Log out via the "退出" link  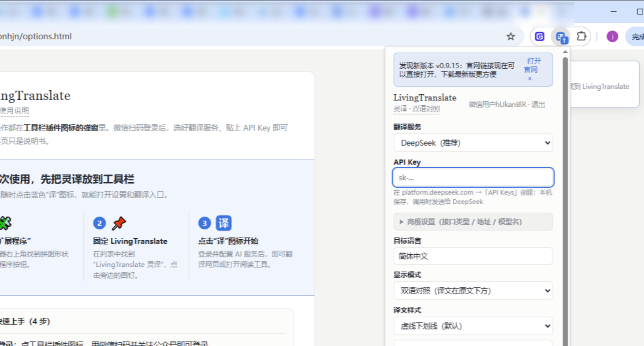pos(538,105)
